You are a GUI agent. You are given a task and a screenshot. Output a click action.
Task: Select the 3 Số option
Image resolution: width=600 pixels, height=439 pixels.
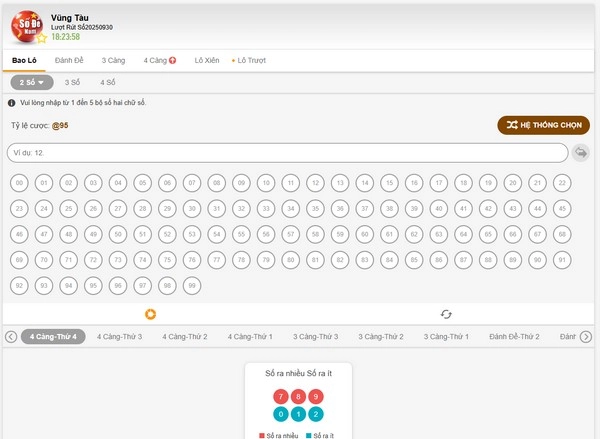click(73, 83)
